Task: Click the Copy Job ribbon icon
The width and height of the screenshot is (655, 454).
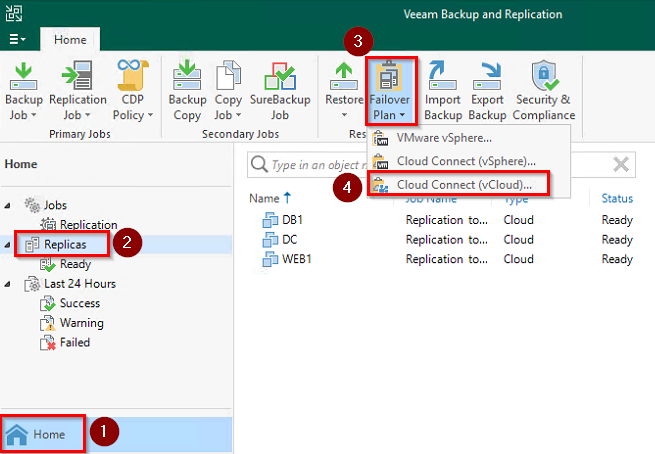Action: [228, 75]
